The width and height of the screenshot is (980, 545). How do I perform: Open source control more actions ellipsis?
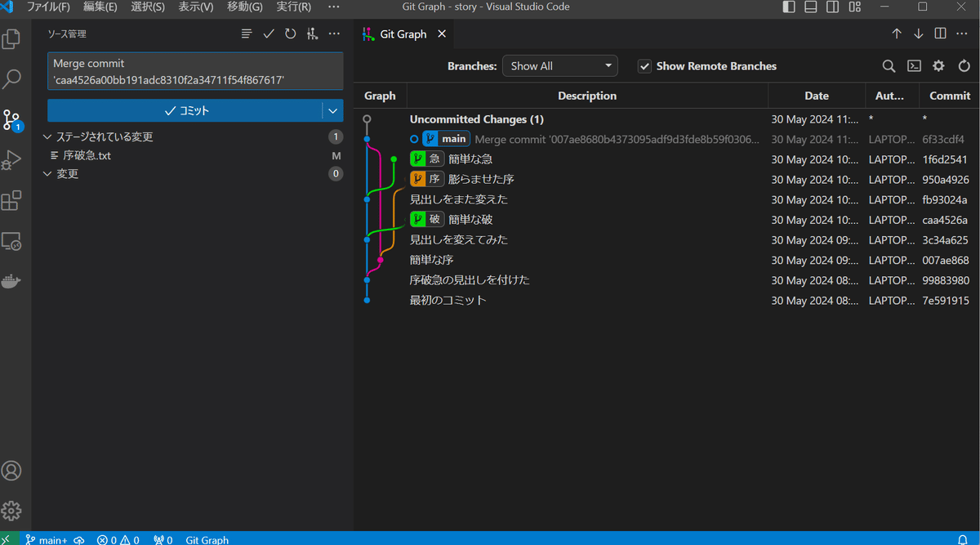point(334,34)
